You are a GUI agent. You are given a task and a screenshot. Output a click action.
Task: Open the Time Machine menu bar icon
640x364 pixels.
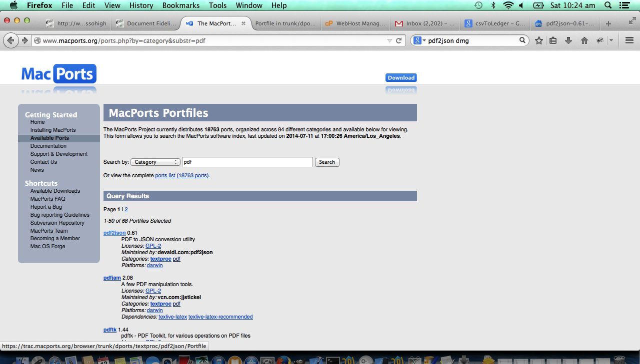(x=478, y=5)
